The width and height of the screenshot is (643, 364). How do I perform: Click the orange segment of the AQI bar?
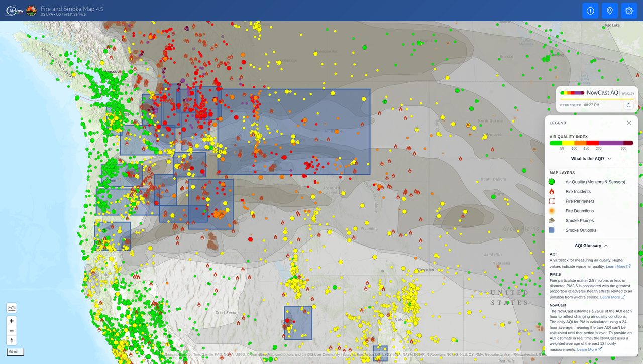[x=580, y=143]
